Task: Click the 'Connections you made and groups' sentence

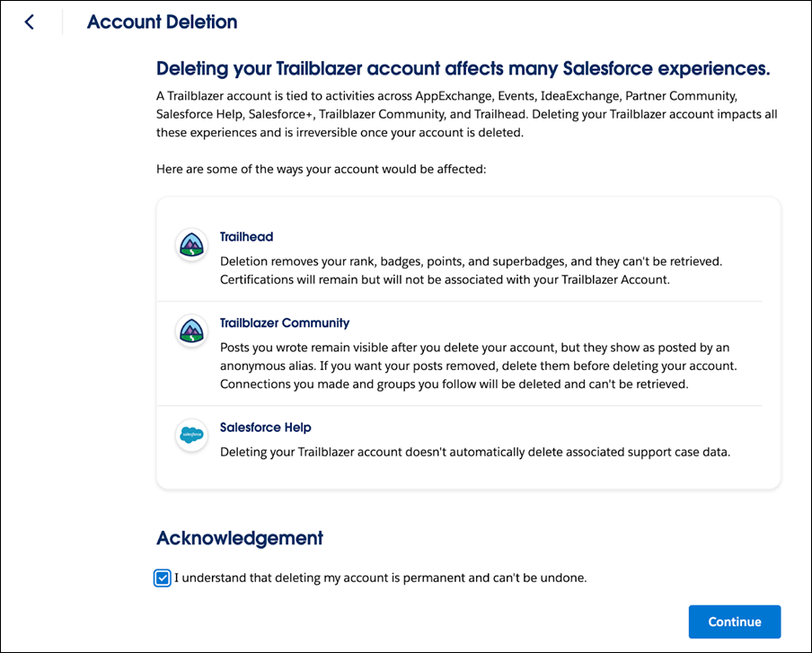Action: (453, 384)
